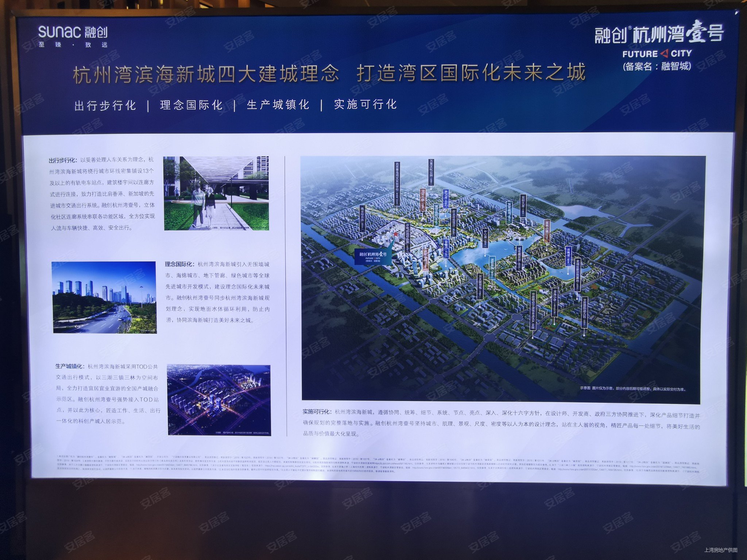
Task: Click the 融创杭州湾壹号 callout on the map
Action: [373, 256]
